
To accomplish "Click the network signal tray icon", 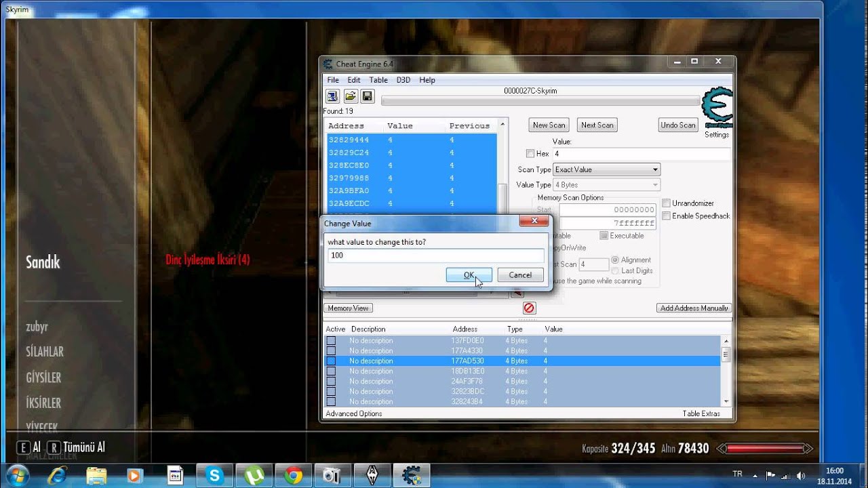I will [x=786, y=475].
